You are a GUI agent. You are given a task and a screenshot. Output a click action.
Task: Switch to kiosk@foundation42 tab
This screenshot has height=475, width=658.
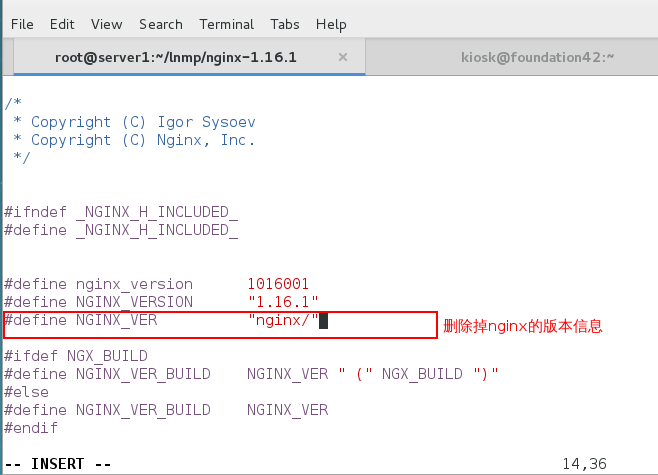pyautogui.click(x=537, y=57)
